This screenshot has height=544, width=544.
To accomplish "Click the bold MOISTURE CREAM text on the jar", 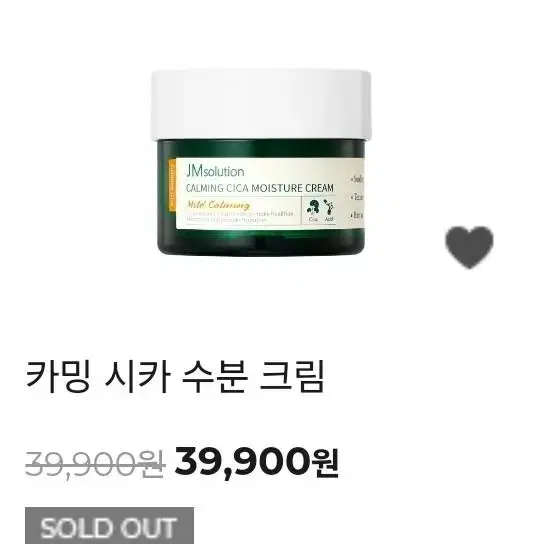I will [292, 188].
